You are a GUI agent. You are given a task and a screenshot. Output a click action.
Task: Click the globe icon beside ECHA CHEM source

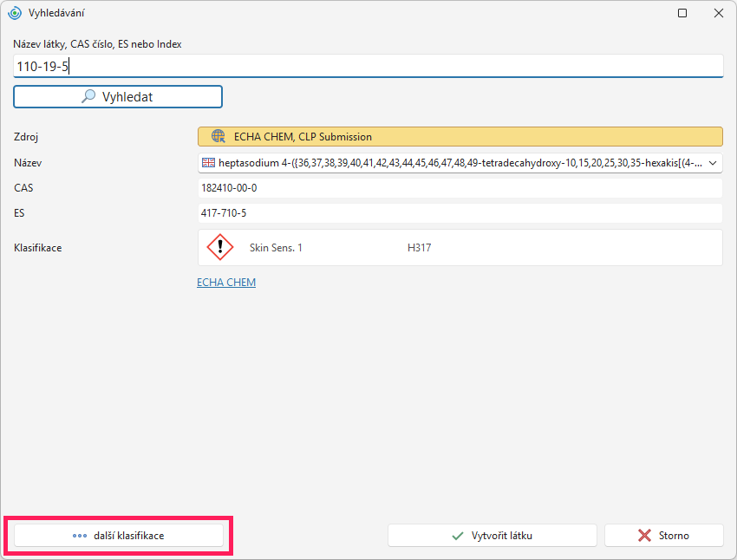pos(218,136)
